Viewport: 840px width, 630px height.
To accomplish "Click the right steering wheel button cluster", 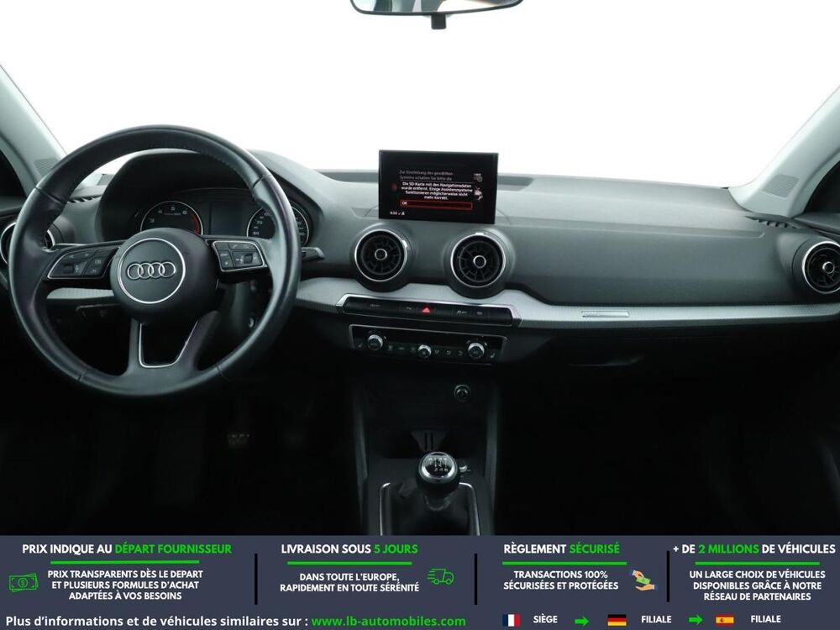I will pos(239,255).
